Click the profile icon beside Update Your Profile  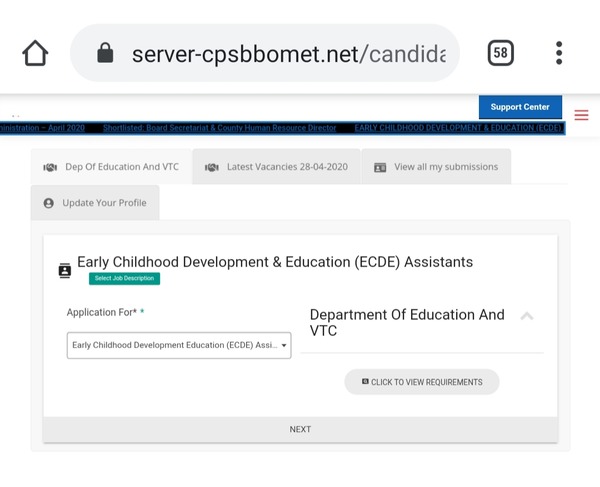click(x=48, y=203)
